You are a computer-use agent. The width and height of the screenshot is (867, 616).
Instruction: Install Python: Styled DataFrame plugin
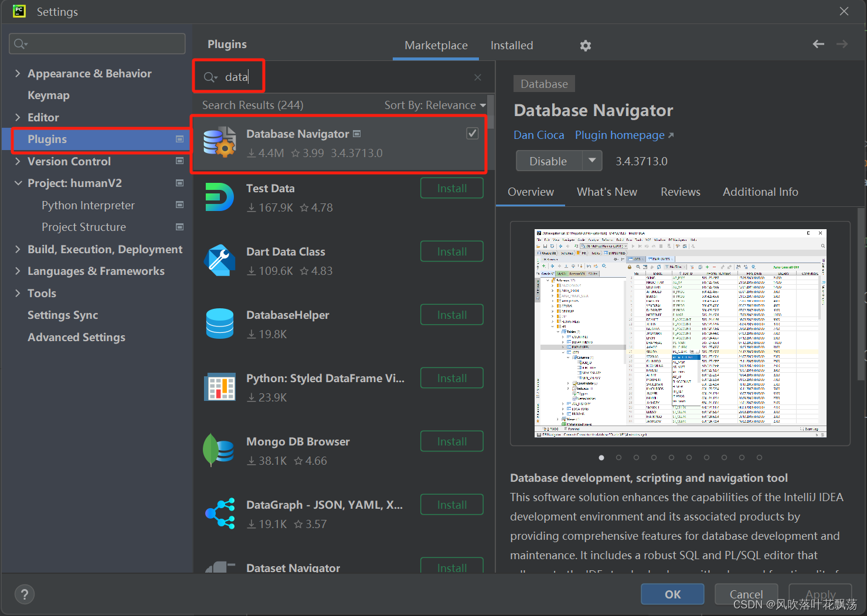tap(451, 378)
